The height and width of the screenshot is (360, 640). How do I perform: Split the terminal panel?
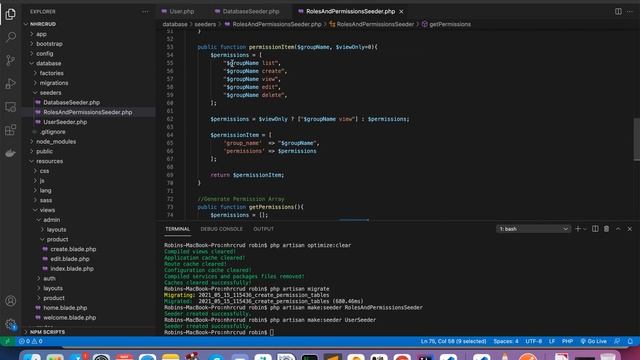point(595,229)
